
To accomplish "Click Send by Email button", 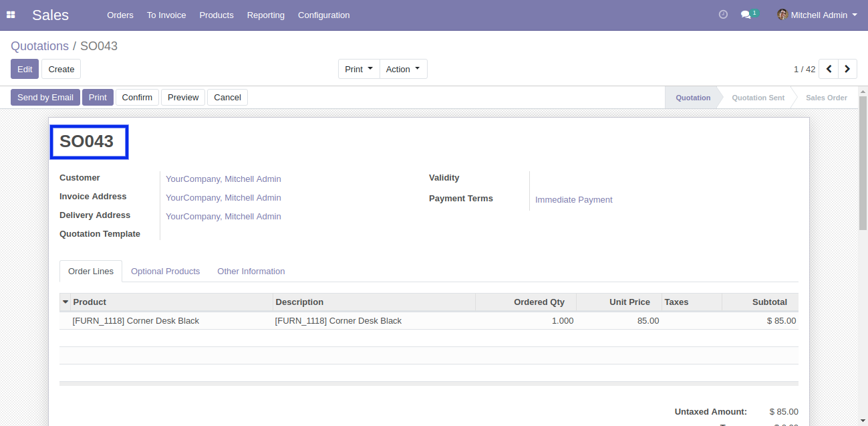I will pos(45,98).
